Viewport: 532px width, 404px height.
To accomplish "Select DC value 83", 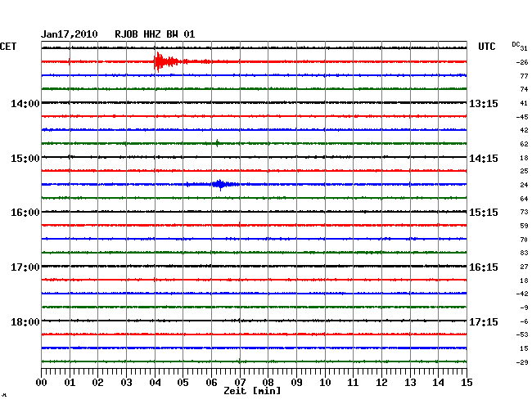I will point(524,253).
